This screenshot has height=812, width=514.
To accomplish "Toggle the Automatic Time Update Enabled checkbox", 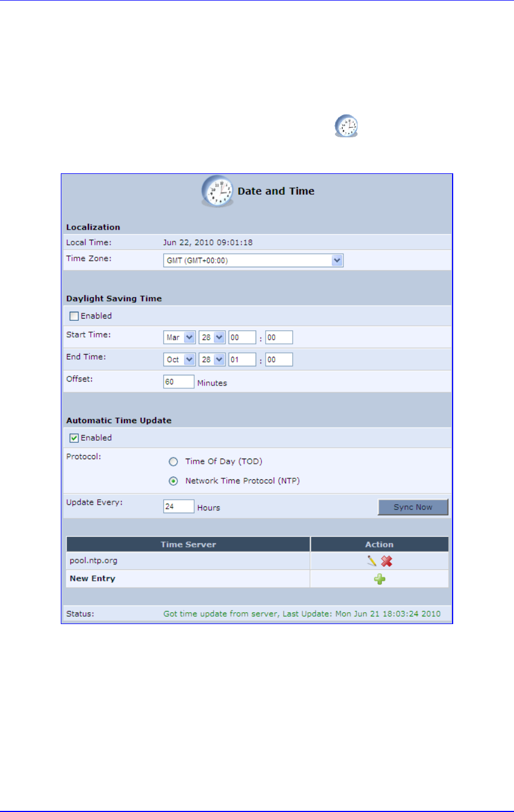I will tap(74, 438).
